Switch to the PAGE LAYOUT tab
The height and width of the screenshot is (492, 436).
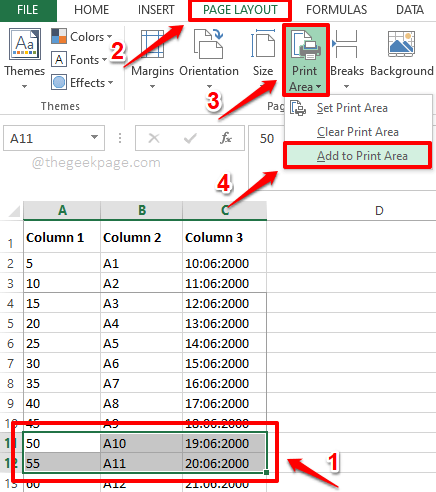click(240, 10)
